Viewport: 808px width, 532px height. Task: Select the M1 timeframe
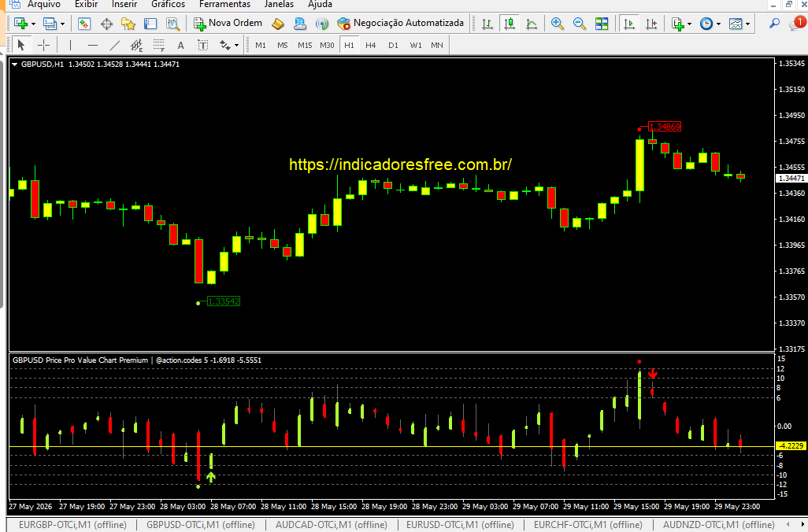tap(261, 46)
